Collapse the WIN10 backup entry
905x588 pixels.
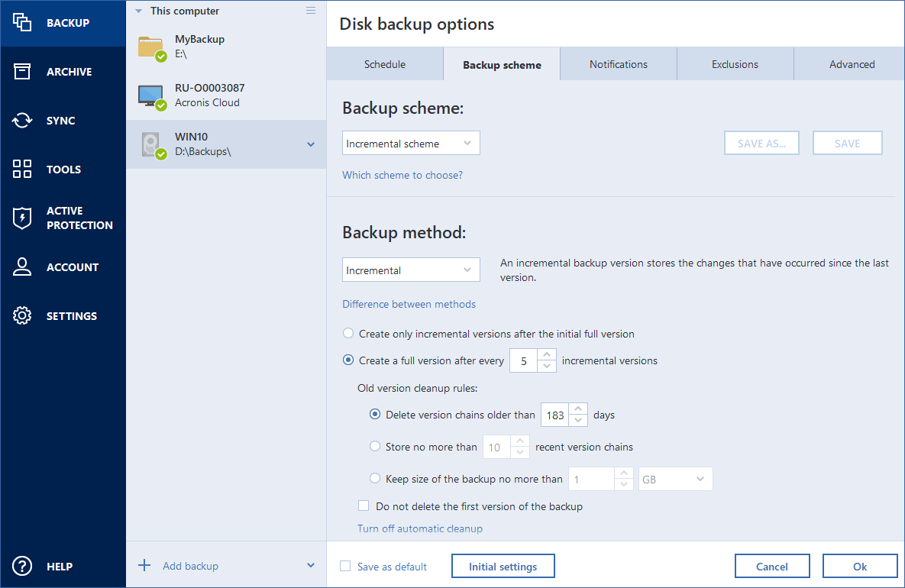tap(310, 144)
